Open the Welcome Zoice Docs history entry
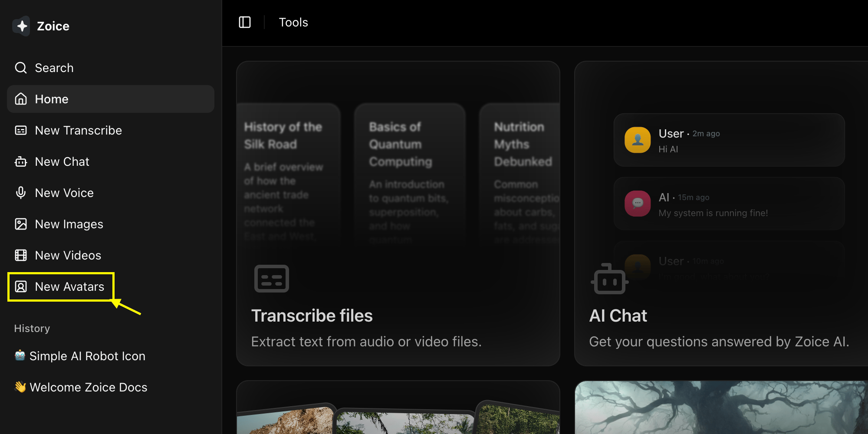 click(x=111, y=387)
